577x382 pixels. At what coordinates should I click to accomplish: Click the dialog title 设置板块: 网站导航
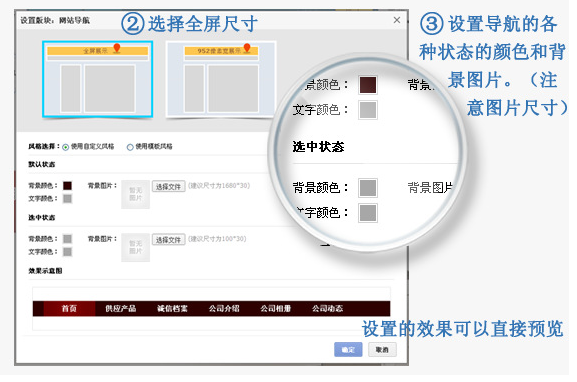(55, 20)
